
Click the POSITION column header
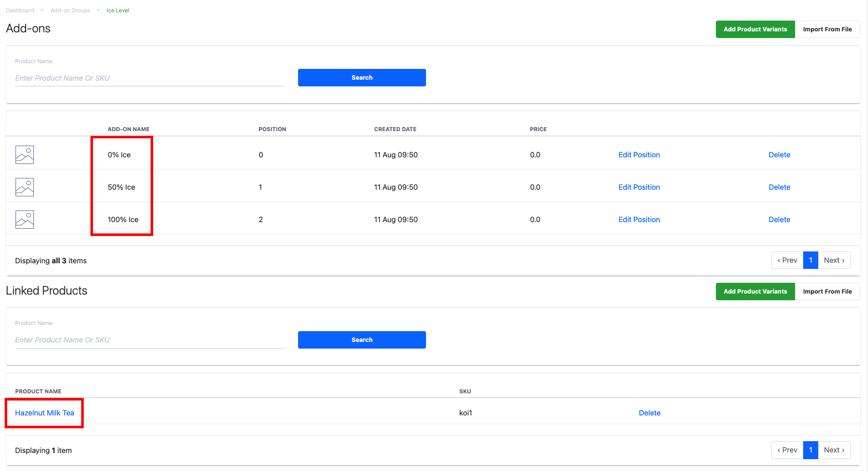point(272,129)
